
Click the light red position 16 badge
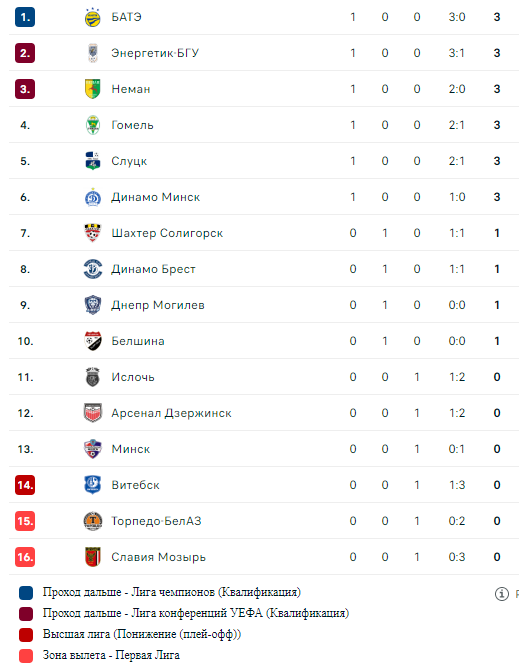click(25, 557)
